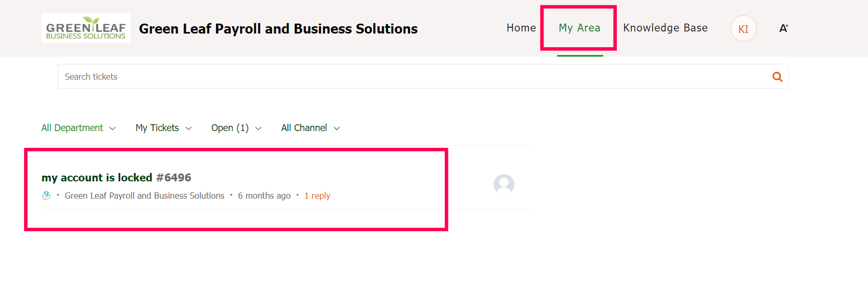
Task: Click the A+ font size icon
Action: (784, 28)
